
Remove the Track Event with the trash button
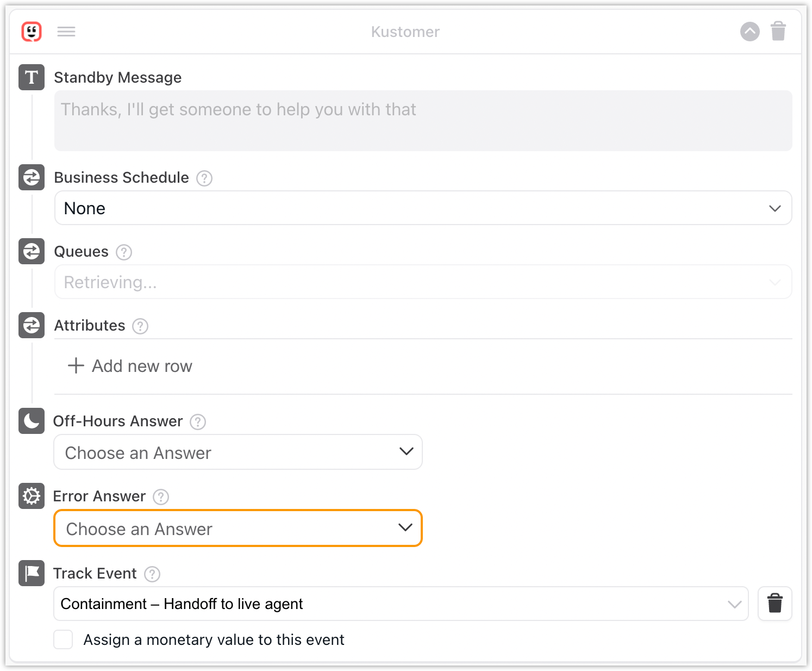774,604
